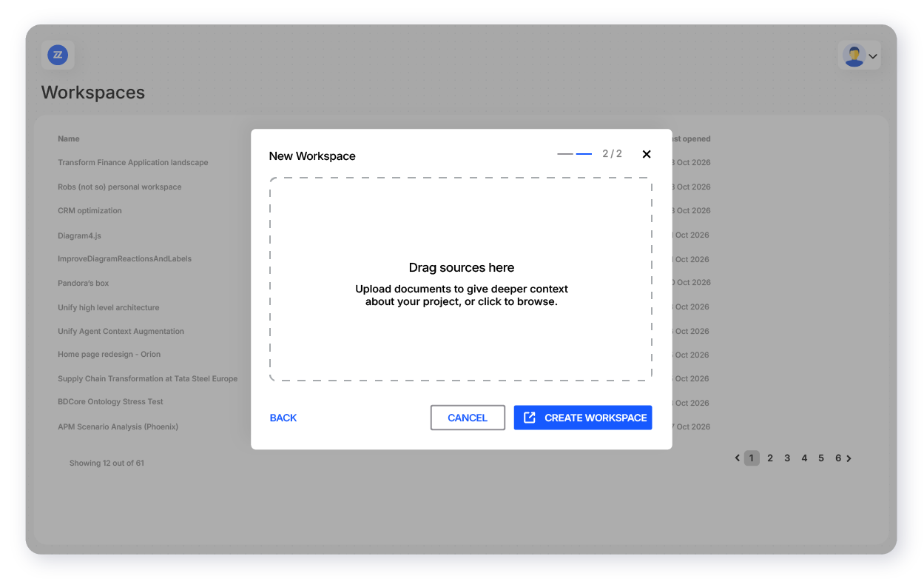Click the Create Workspace button
Viewport: 924px width, 579px height.
(x=583, y=418)
